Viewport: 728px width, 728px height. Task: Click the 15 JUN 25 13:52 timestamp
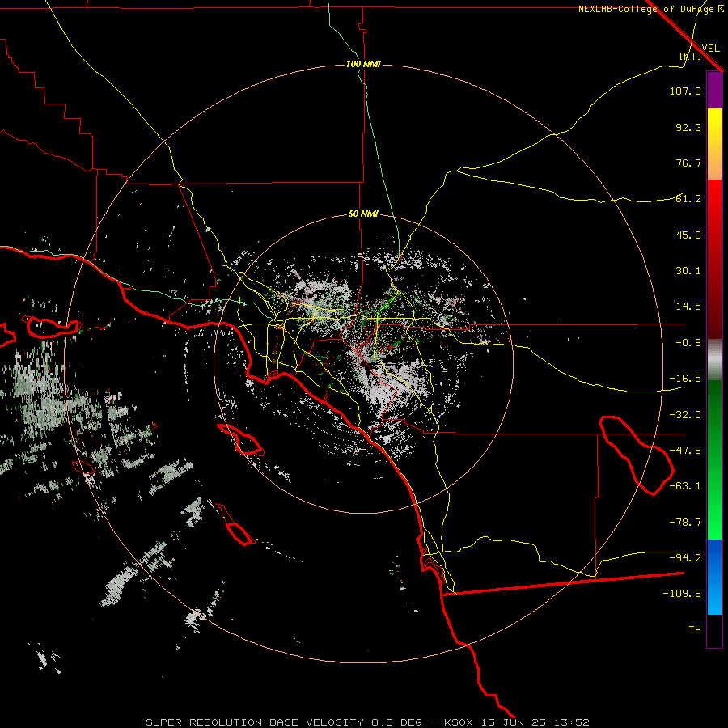(x=535, y=722)
